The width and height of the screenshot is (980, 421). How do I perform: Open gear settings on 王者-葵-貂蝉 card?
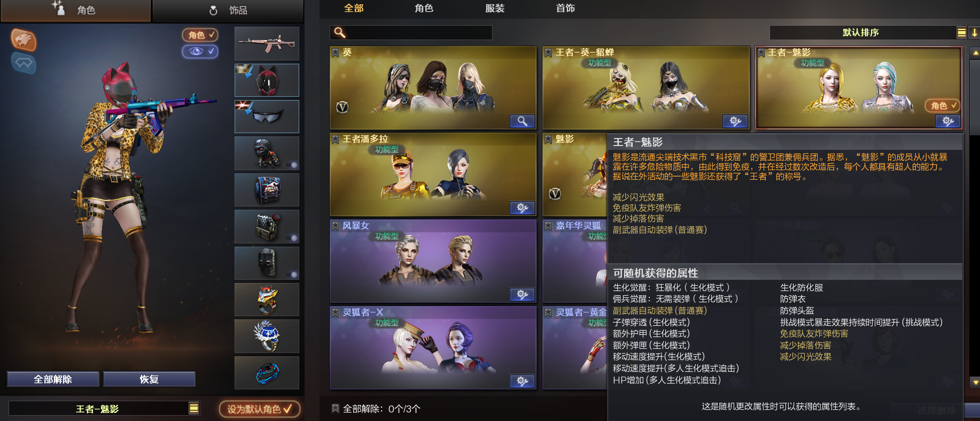coord(735,121)
